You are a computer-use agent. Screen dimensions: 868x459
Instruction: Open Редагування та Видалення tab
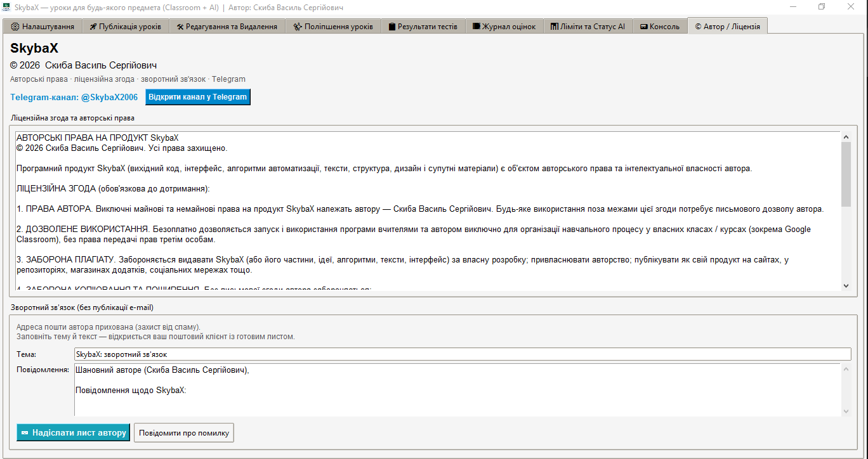tap(227, 27)
